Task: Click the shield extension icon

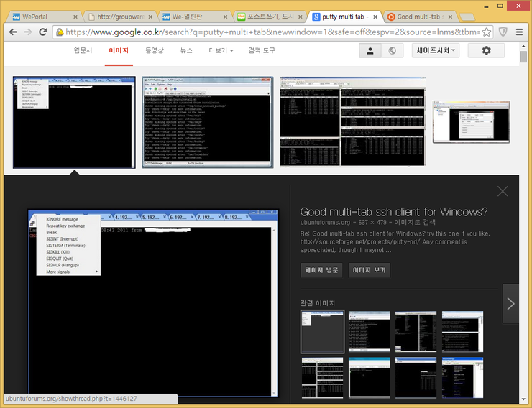Action: 503,32
